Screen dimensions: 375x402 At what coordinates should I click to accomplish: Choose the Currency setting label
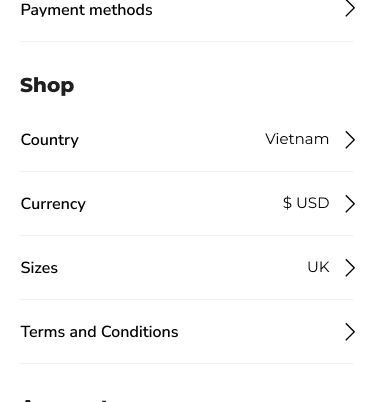[53, 204]
